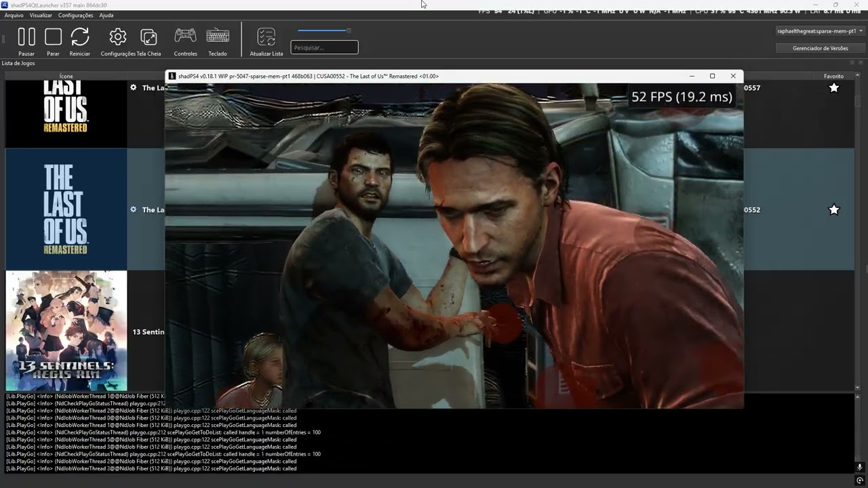This screenshot has width=868, height=488.
Task: Click the shadPS4 game window's title bar icon
Action: click(x=172, y=76)
